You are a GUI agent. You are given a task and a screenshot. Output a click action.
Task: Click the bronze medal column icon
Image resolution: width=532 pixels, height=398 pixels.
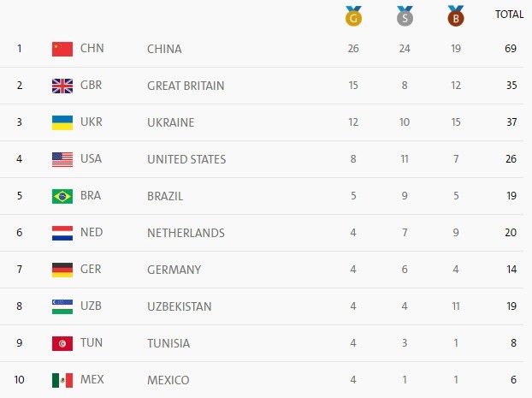[455, 15]
